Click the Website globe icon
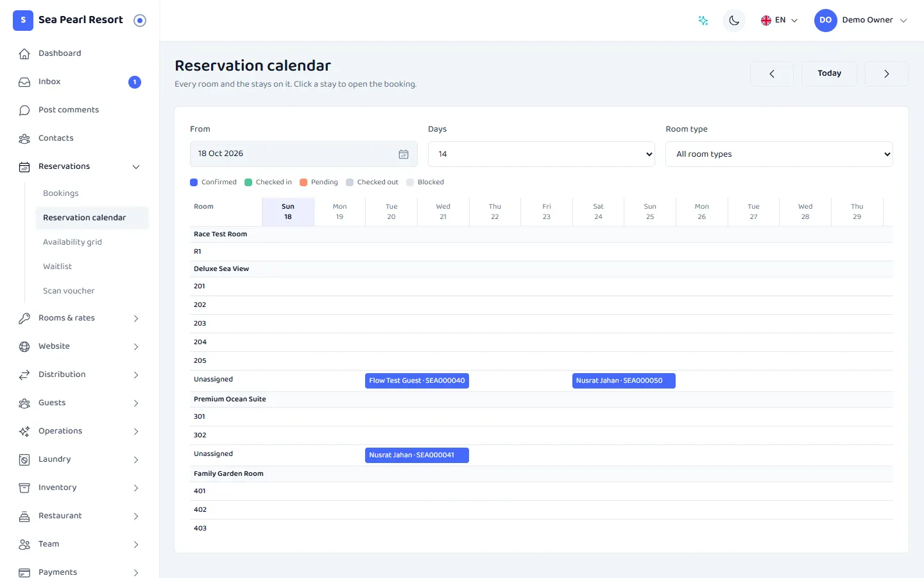 24,346
